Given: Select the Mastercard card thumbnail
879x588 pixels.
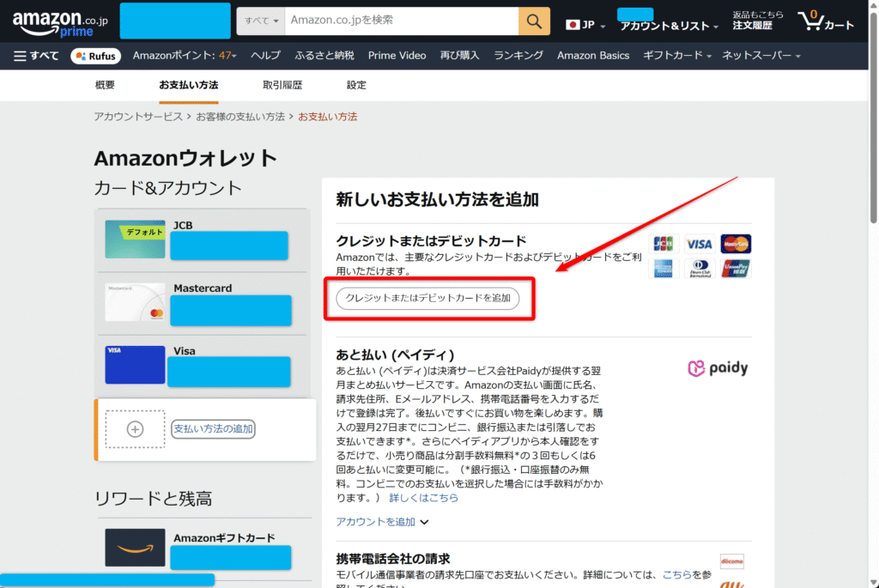Looking at the screenshot, I should tap(135, 302).
